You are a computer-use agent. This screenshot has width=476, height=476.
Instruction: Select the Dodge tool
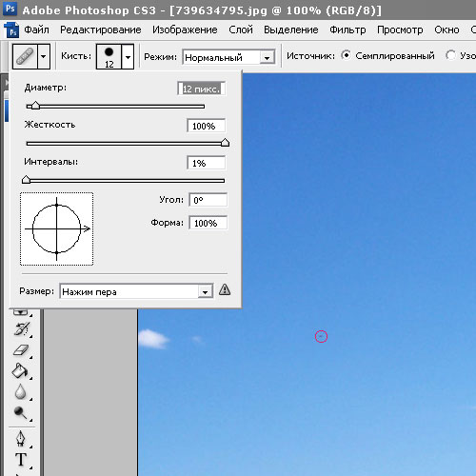tap(21, 412)
